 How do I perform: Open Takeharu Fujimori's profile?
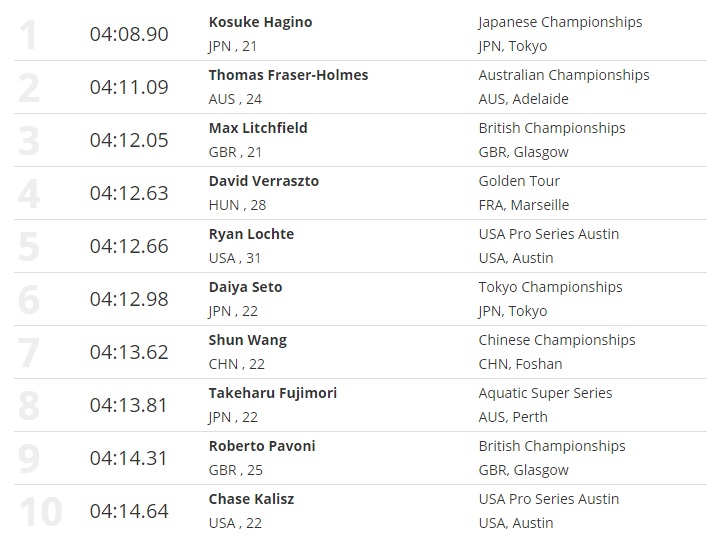(272, 393)
